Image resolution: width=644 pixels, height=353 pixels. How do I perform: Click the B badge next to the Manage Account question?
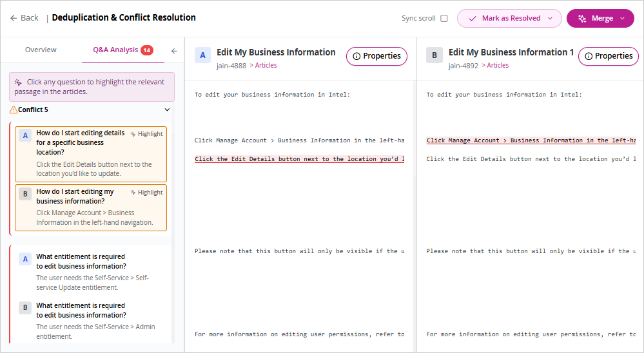[x=25, y=194]
